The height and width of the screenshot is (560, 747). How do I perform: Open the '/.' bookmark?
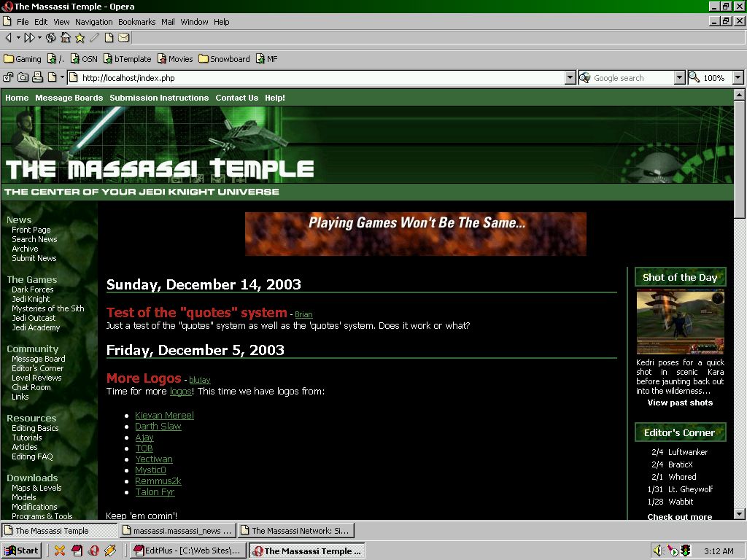(x=55, y=59)
